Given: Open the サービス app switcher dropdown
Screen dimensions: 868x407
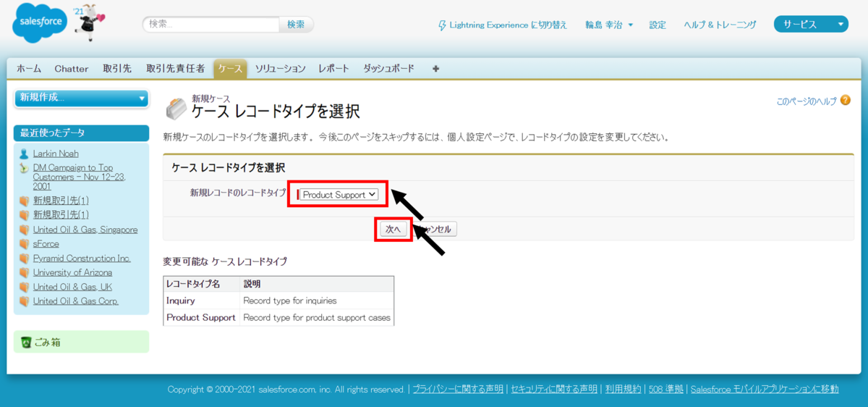Looking at the screenshot, I should 811,25.
